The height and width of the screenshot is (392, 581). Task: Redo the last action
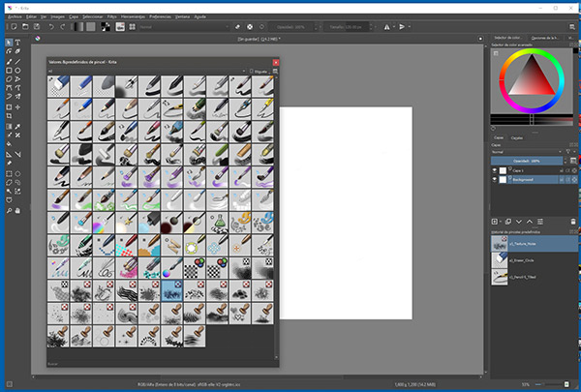point(63,27)
